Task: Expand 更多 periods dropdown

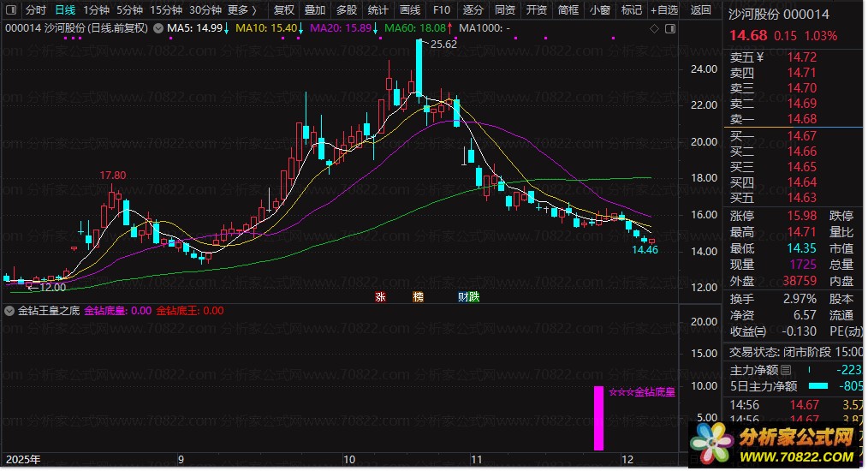Action: pos(241,10)
